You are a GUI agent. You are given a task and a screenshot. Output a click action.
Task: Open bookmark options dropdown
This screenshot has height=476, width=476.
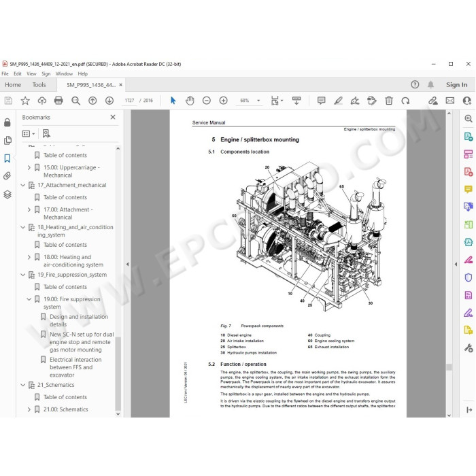[x=29, y=133]
